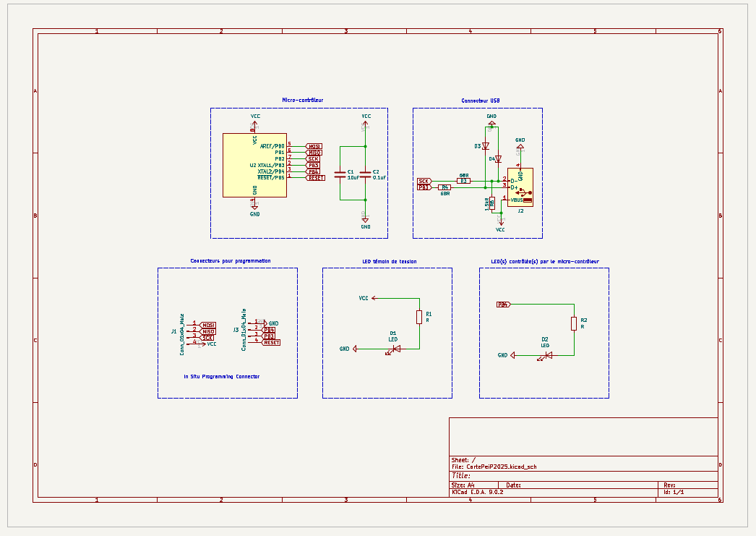This screenshot has height=536, width=756.
Task: Select capacitor C1 labeled 10uF
Action: pyautogui.click(x=340, y=174)
